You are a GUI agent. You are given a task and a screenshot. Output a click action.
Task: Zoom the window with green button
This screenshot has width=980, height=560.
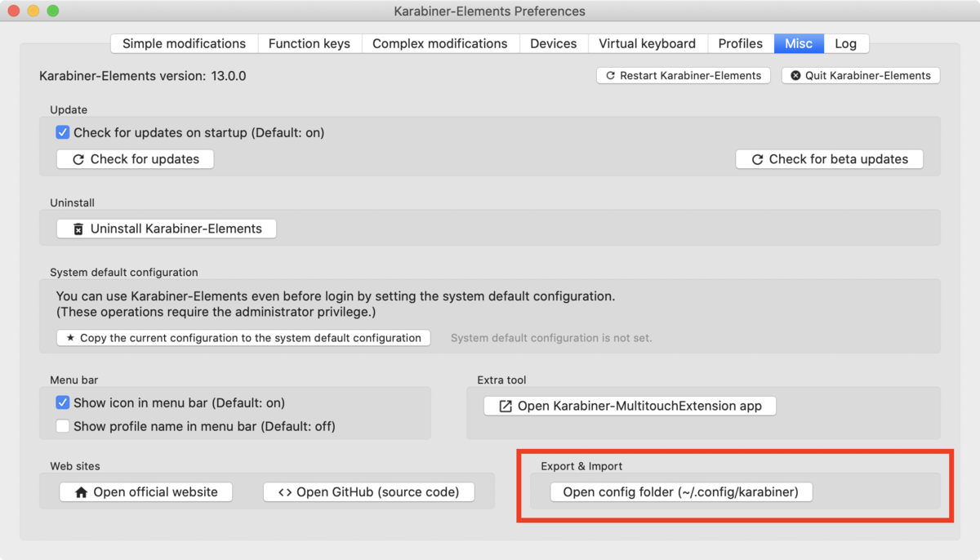(x=53, y=11)
